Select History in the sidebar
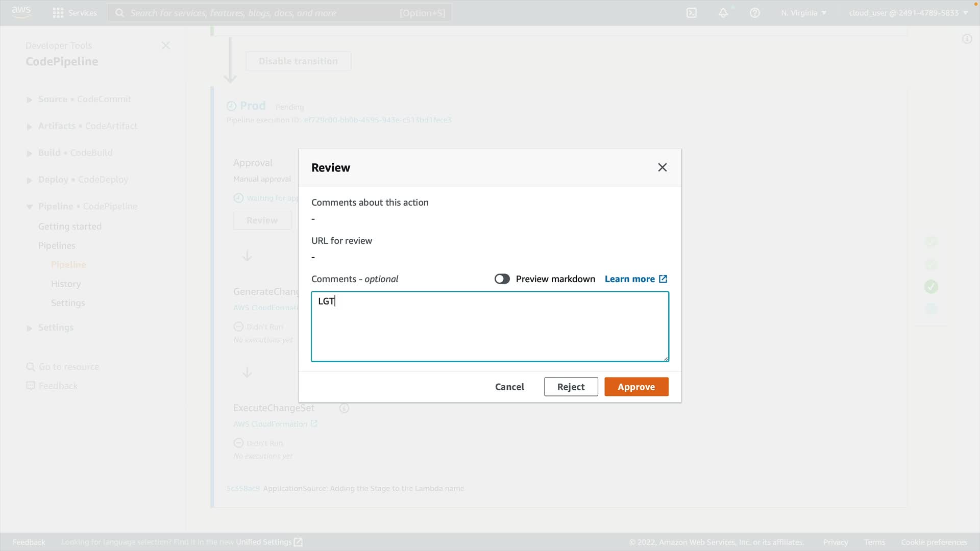 coord(66,284)
